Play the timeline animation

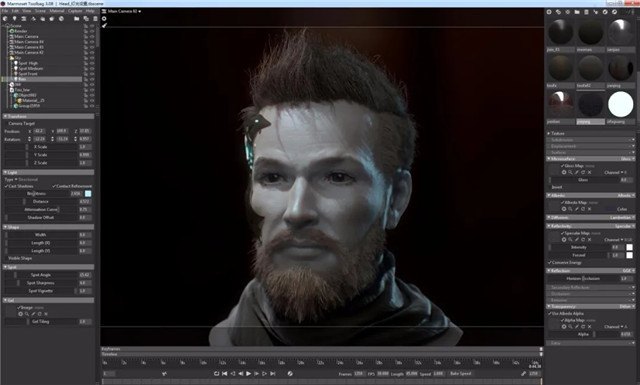[x=249, y=374]
